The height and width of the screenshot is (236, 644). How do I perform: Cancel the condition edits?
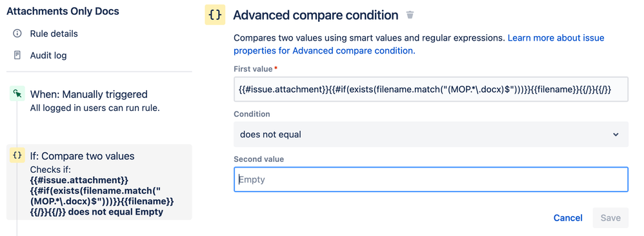tap(568, 218)
